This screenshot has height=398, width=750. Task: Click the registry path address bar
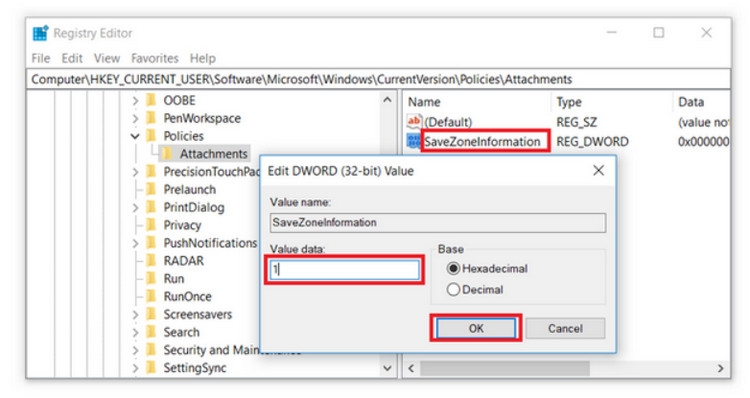378,79
